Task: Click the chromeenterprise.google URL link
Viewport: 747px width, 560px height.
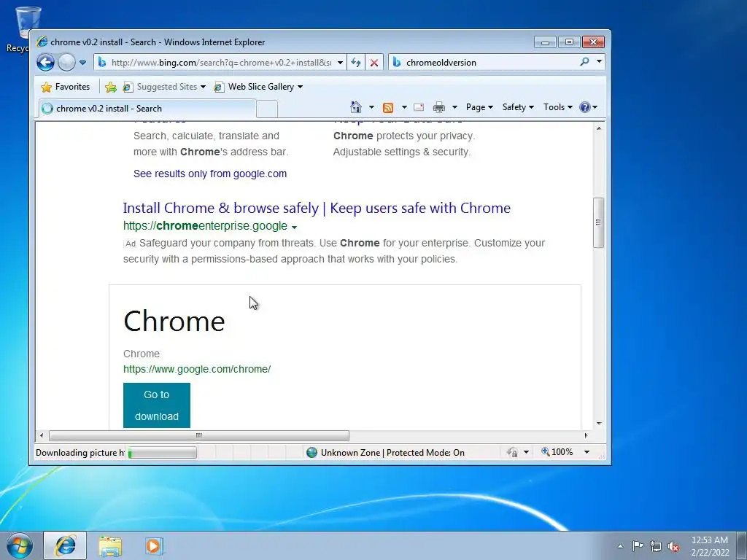Action: (205, 226)
